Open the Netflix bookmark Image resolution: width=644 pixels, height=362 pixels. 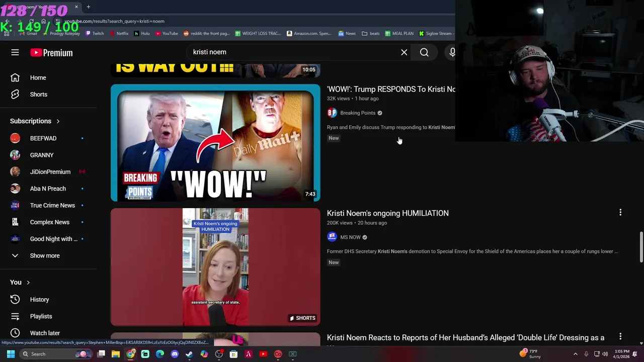tap(119, 34)
